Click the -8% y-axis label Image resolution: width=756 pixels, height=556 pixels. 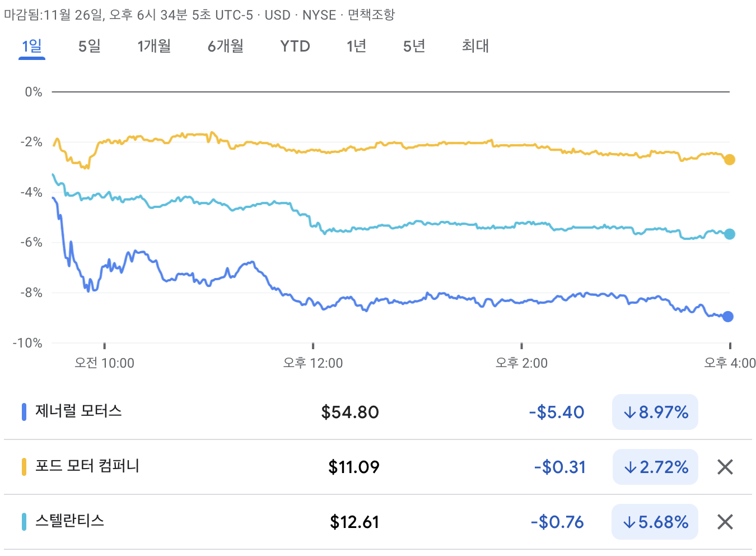(x=31, y=293)
